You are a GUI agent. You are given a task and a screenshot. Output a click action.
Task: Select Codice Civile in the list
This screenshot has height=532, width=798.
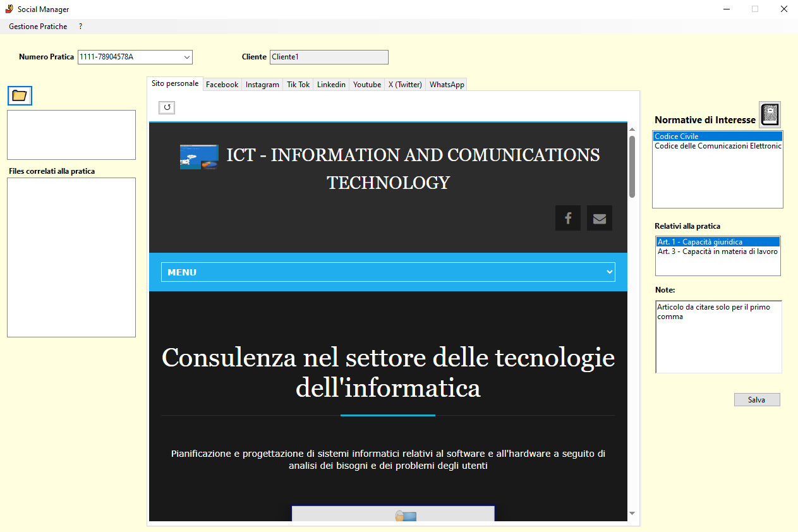click(x=718, y=136)
